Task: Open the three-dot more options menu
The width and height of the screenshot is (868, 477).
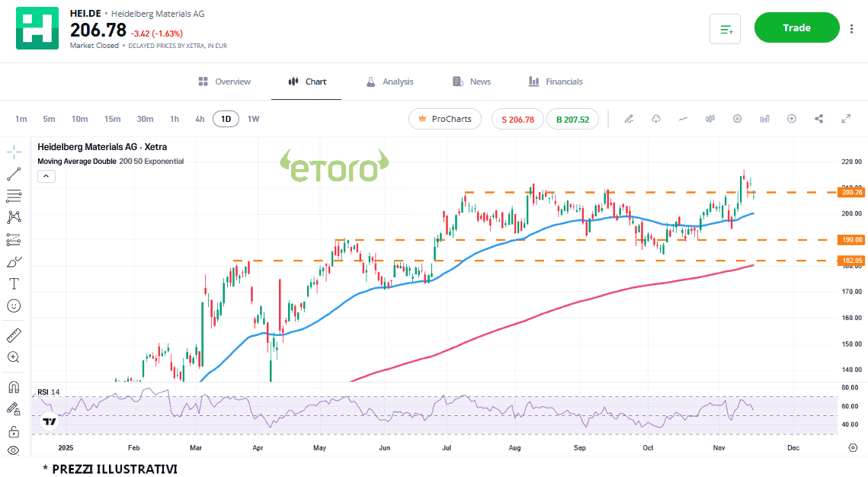Action: (x=851, y=28)
